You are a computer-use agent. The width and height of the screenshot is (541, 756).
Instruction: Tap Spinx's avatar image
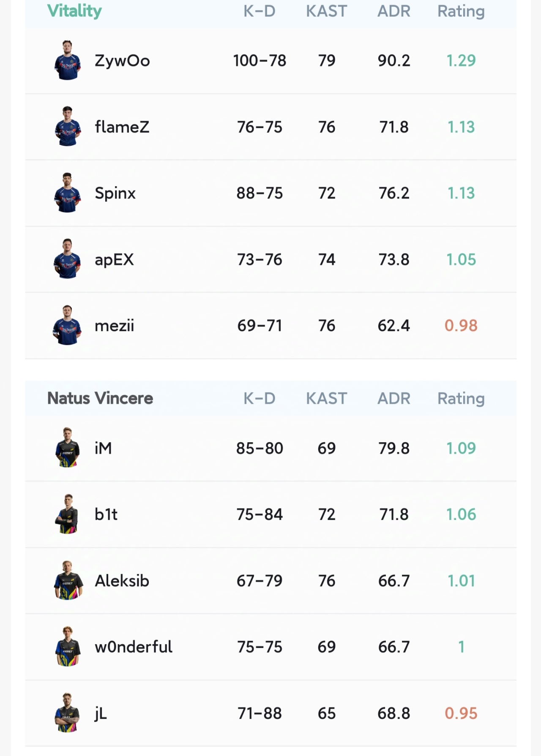point(68,193)
